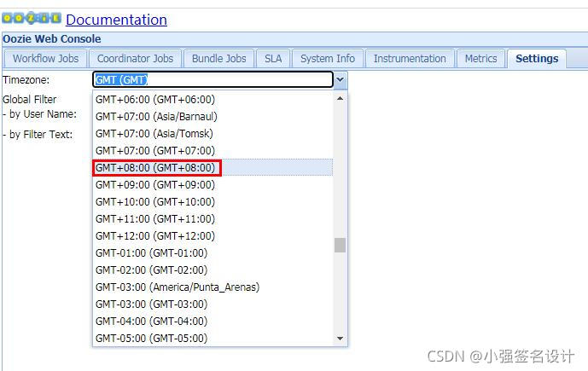Select GMT+10:00 (GMT+10:00) timezone
588x371 pixels.
(x=212, y=201)
